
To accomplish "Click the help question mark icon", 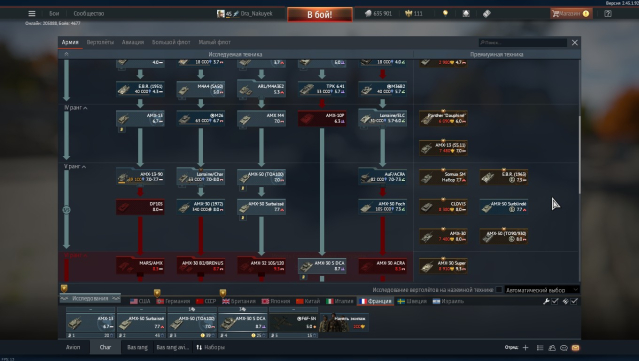I will [x=608, y=13].
